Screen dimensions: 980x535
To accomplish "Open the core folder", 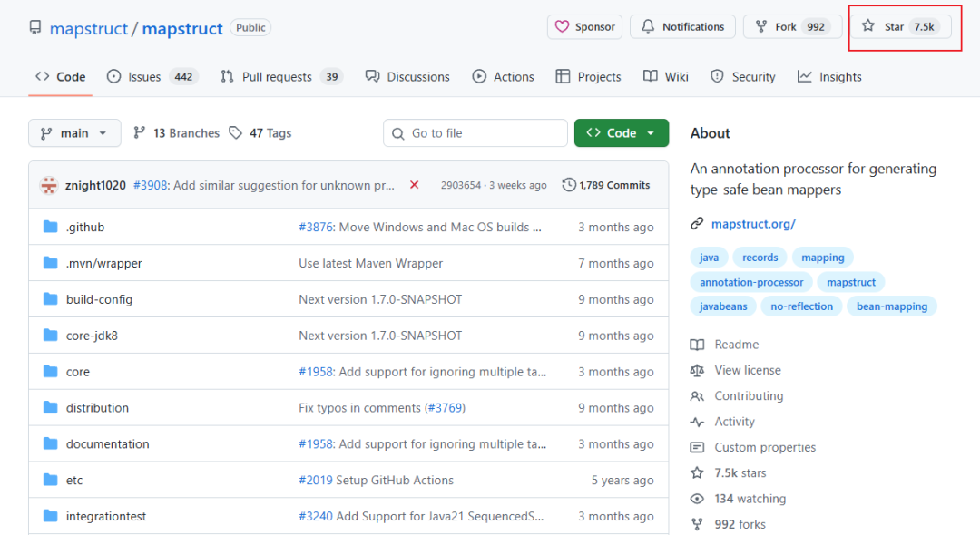I will click(78, 372).
